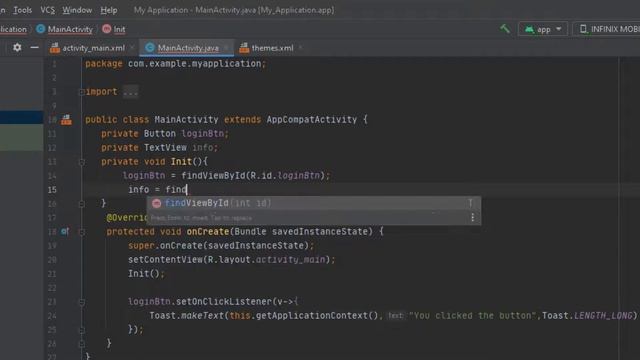Switch to MainActivity.java tab

pyautogui.click(x=188, y=48)
